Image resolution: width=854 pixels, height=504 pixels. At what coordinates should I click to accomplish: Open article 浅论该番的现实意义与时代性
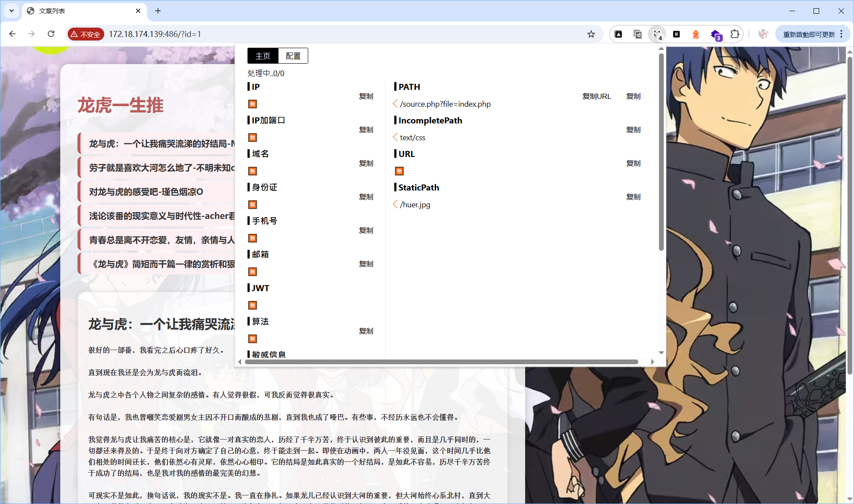pos(157,216)
